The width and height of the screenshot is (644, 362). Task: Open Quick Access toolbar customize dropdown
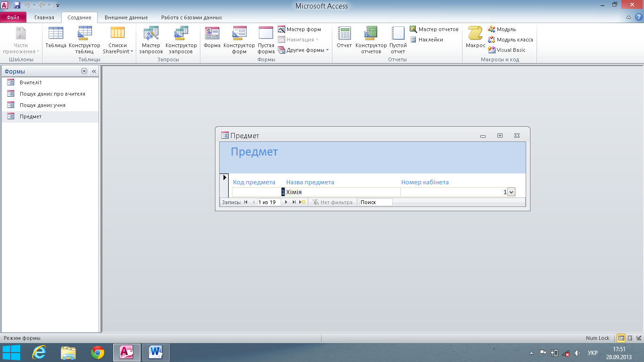(x=58, y=6)
